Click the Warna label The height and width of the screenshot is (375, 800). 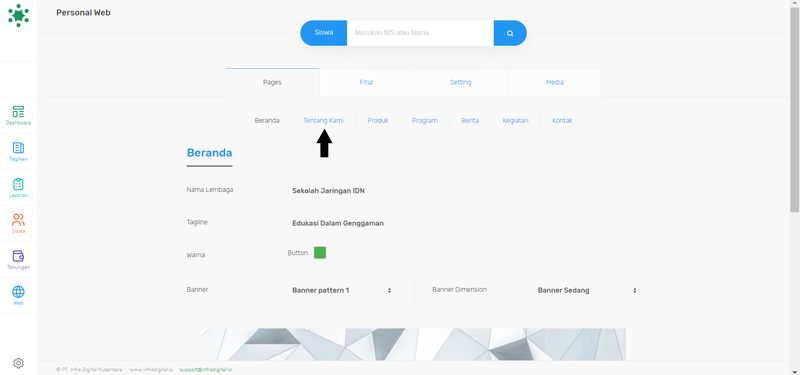(x=196, y=255)
